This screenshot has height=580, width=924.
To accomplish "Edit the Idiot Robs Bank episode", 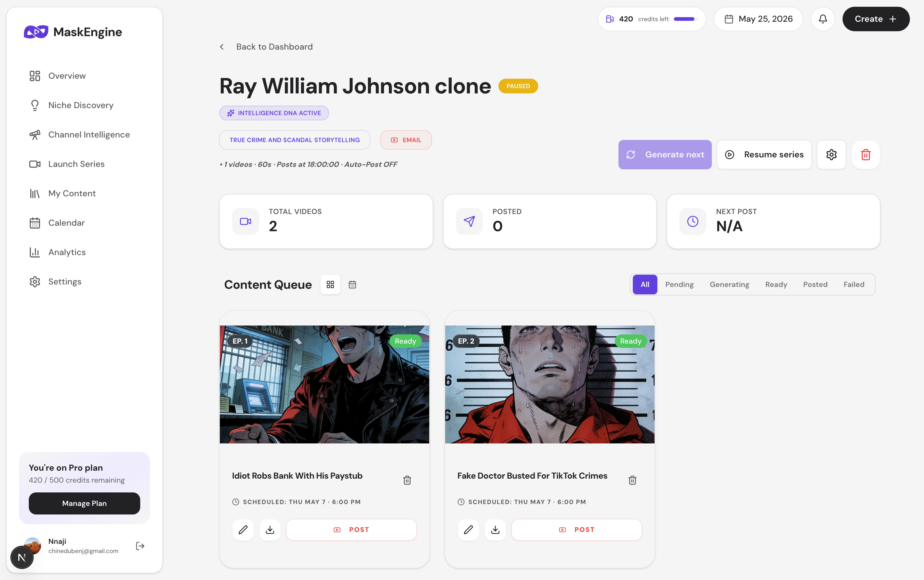I will click(243, 530).
